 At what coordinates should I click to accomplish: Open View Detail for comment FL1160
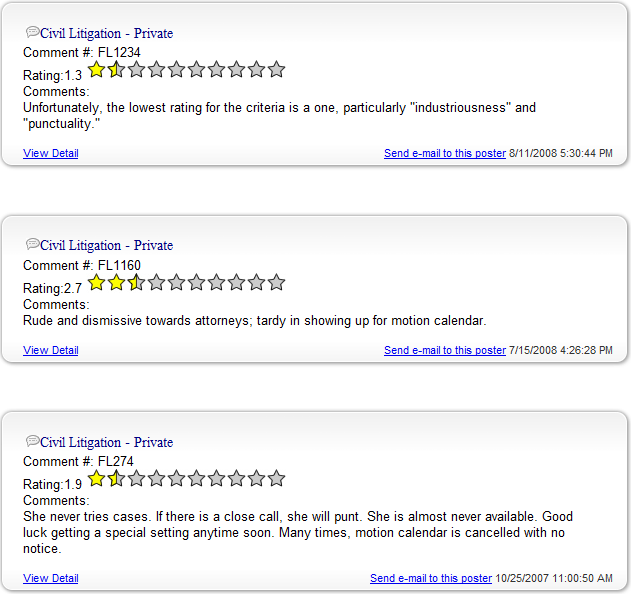[x=51, y=351]
